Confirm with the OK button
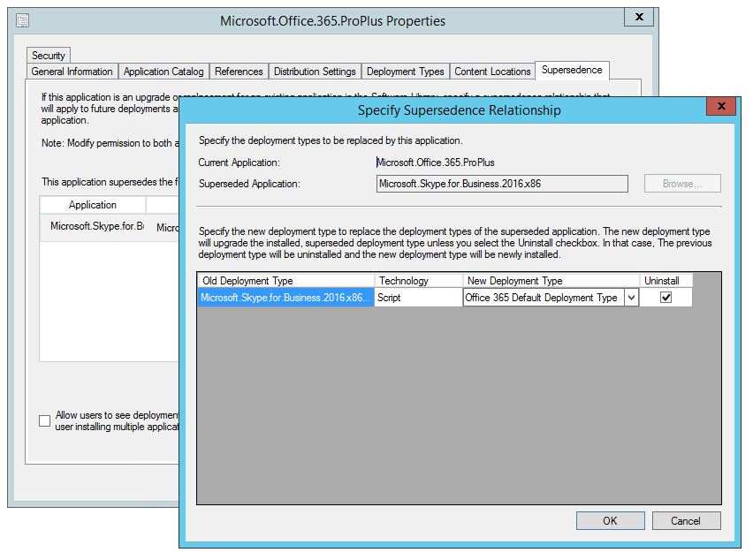The image size is (753, 560). click(x=611, y=520)
